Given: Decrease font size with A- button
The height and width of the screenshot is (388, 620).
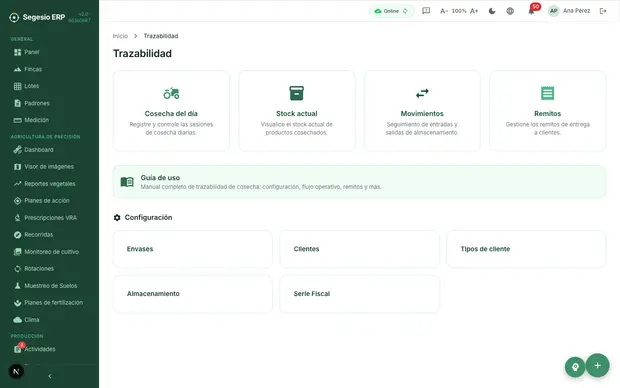Looking at the screenshot, I should point(444,11).
